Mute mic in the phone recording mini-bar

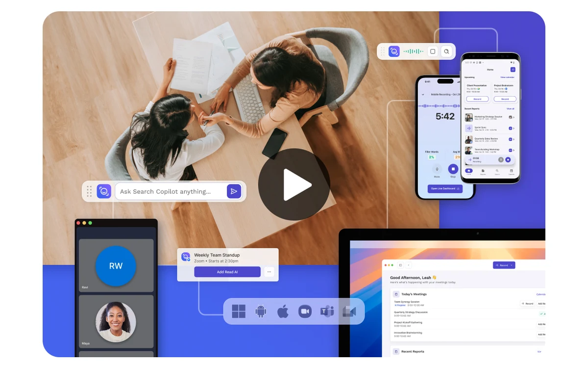click(x=501, y=159)
